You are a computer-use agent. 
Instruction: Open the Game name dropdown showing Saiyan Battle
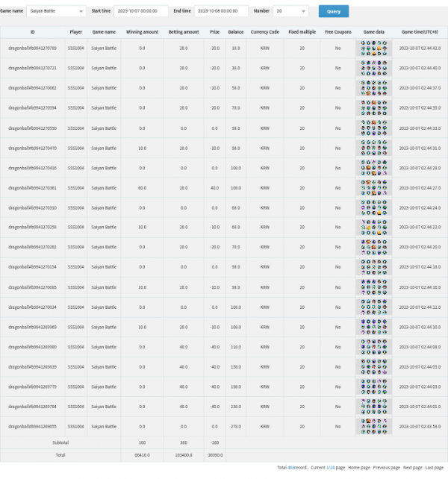(56, 11)
